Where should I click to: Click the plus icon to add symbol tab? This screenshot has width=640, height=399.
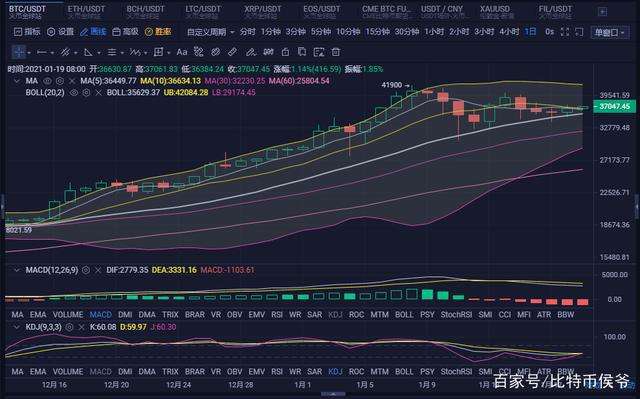click(x=602, y=12)
